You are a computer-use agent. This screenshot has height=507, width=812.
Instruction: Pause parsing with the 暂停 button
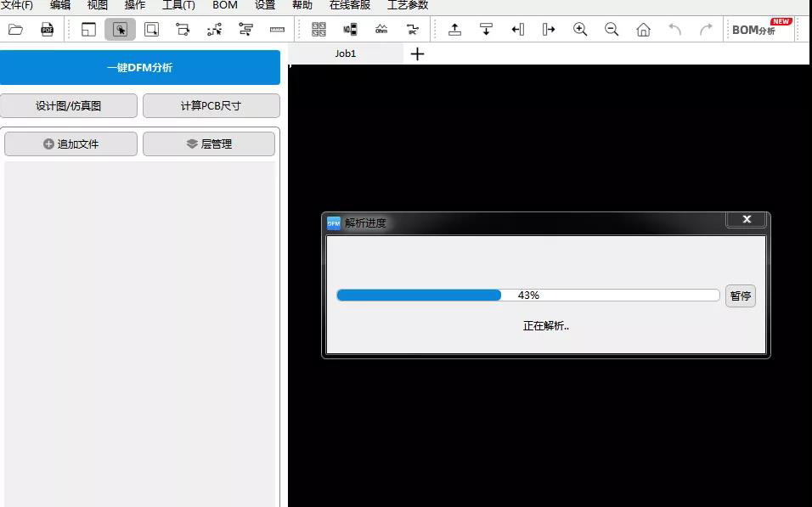739,295
